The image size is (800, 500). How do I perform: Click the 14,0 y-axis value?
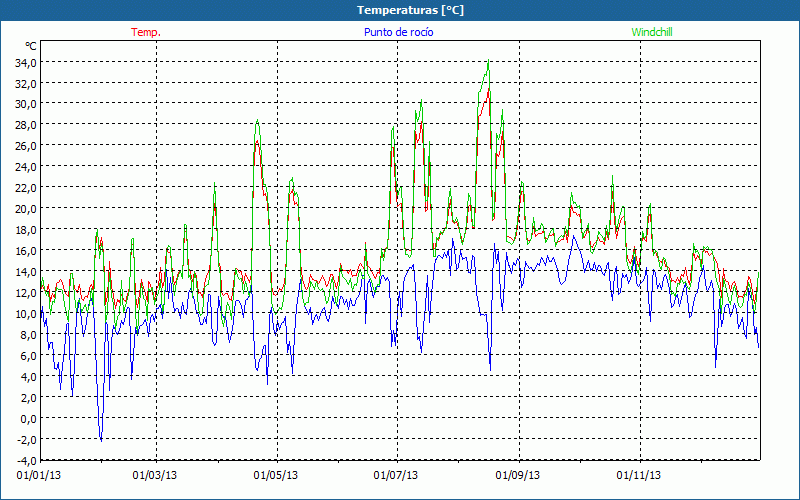26,272
